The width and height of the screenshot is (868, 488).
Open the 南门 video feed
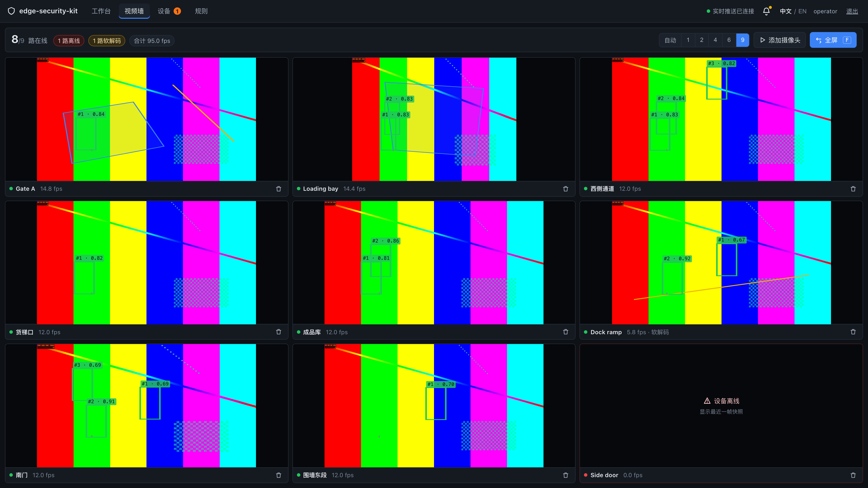click(146, 405)
